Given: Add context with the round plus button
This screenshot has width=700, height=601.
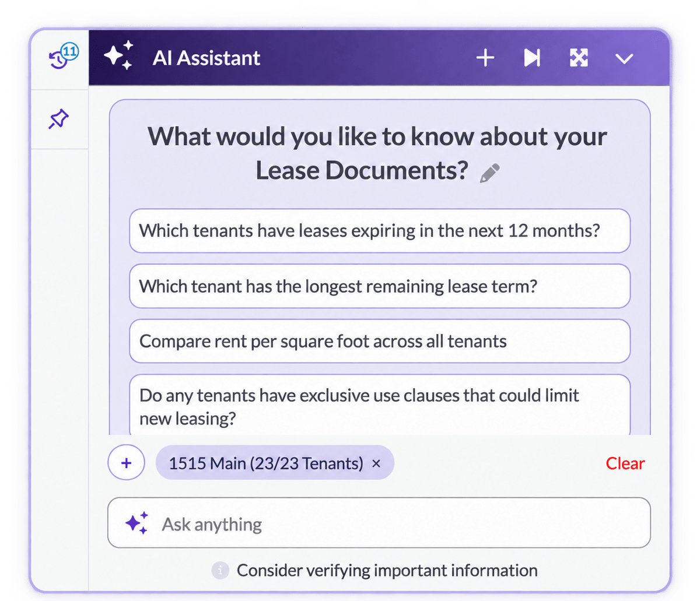Looking at the screenshot, I should [126, 463].
